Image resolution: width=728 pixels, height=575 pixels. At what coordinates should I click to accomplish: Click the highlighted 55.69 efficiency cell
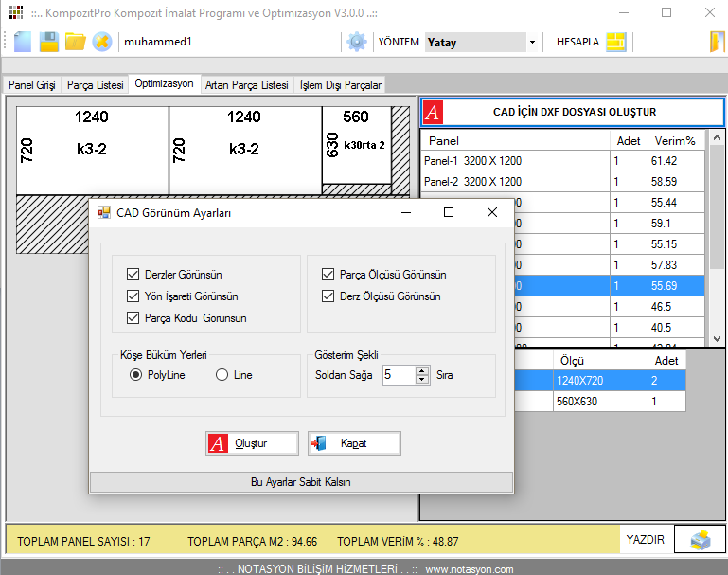[676, 286]
